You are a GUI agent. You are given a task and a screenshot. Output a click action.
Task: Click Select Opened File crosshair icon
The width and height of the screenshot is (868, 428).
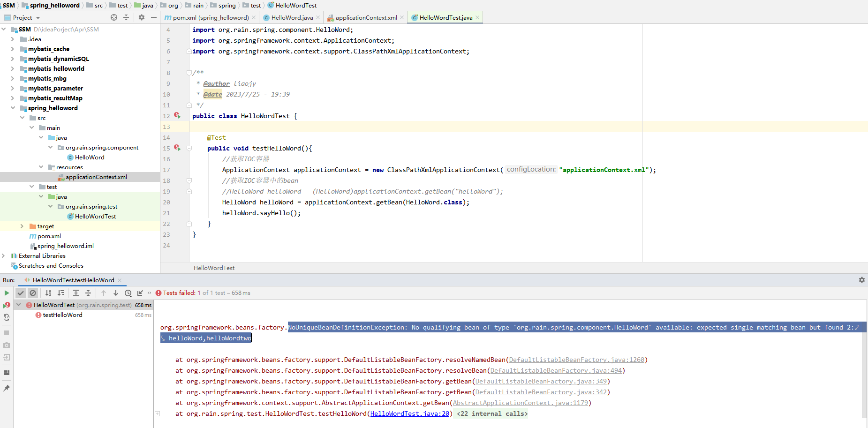tap(114, 17)
